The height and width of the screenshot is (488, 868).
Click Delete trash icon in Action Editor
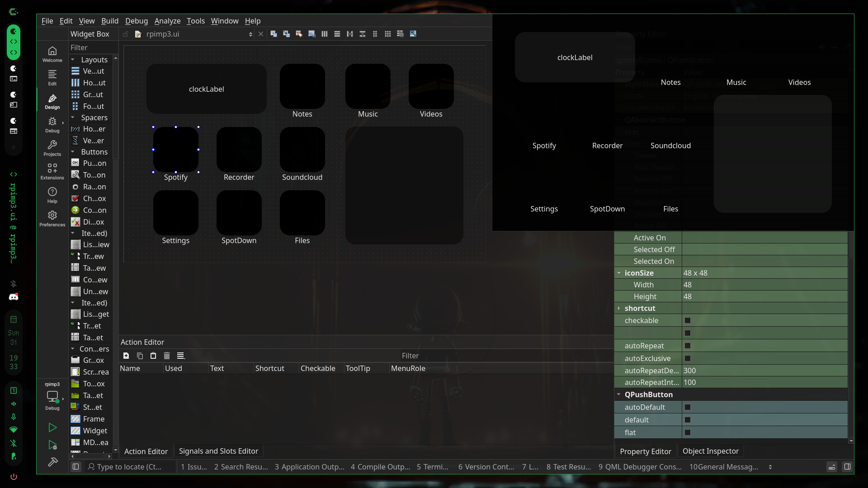(167, 356)
